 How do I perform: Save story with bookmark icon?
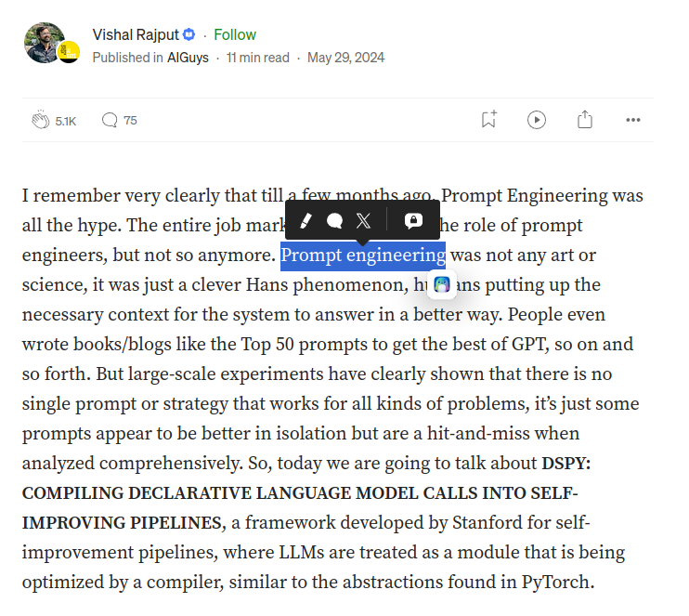point(488,120)
